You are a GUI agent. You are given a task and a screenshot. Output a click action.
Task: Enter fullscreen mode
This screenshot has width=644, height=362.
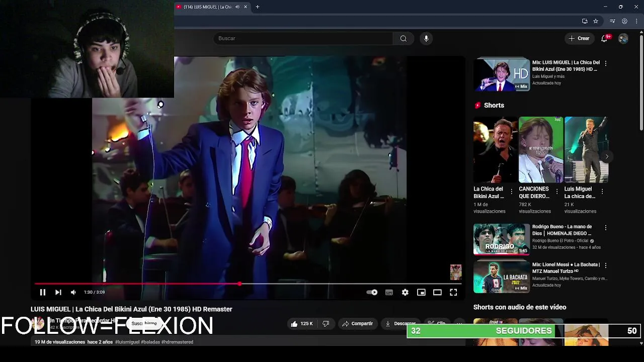click(x=453, y=292)
